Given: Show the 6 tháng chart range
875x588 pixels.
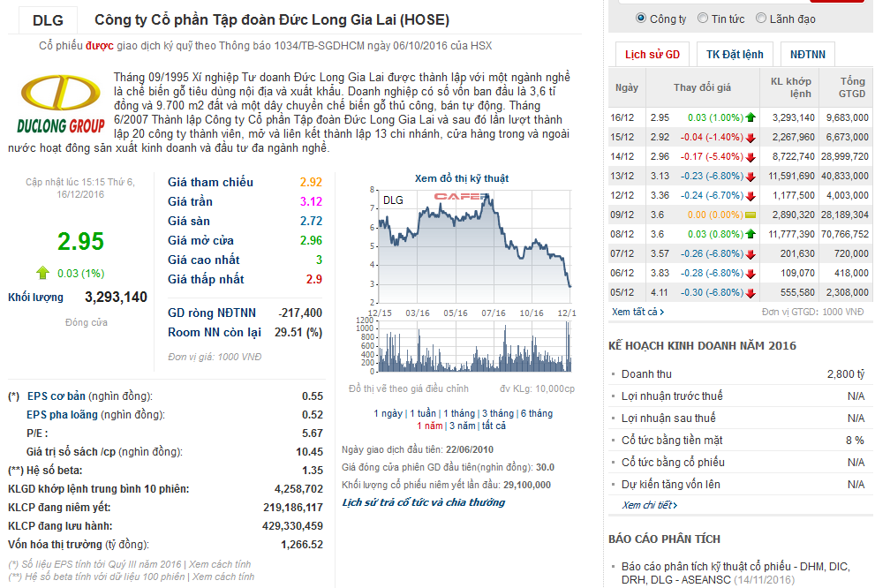Looking at the screenshot, I should (537, 413).
